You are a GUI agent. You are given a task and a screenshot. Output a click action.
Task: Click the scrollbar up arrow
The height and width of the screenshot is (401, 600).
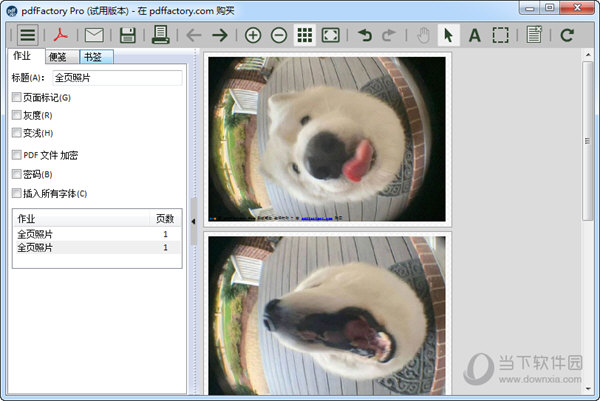588,55
